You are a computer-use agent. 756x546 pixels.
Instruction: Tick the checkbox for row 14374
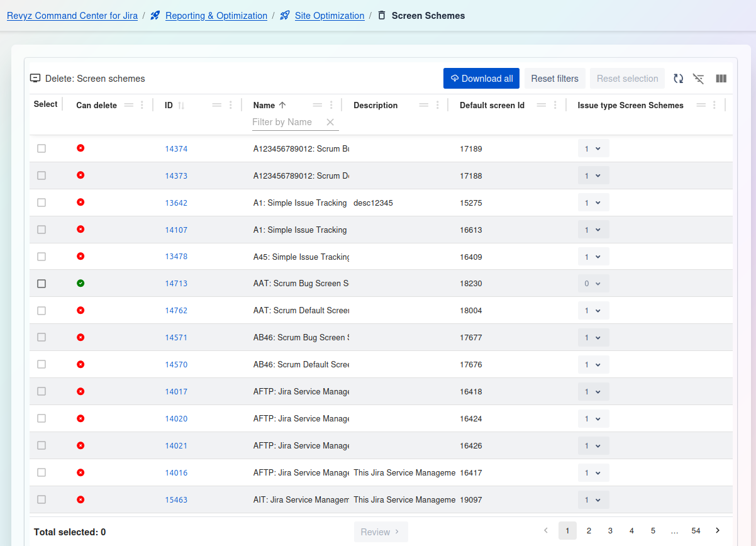click(42, 148)
